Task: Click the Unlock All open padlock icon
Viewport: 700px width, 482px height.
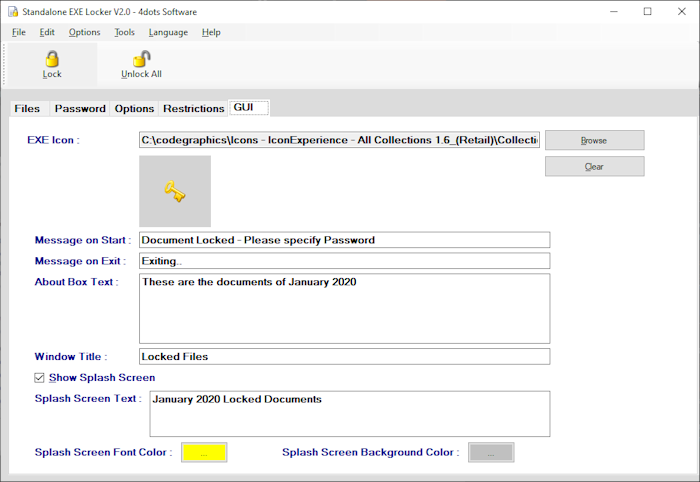Action: [142, 59]
